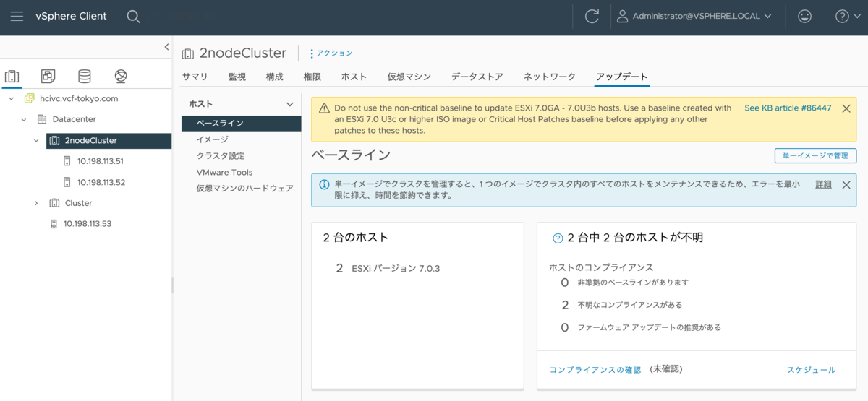Click '不明なコンプライアンスがある' text

pos(629,305)
